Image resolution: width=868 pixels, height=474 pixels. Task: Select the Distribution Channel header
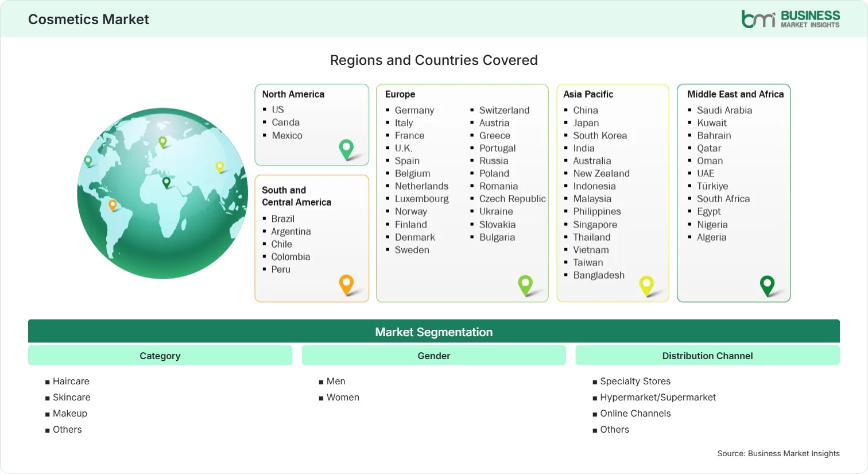pos(707,356)
